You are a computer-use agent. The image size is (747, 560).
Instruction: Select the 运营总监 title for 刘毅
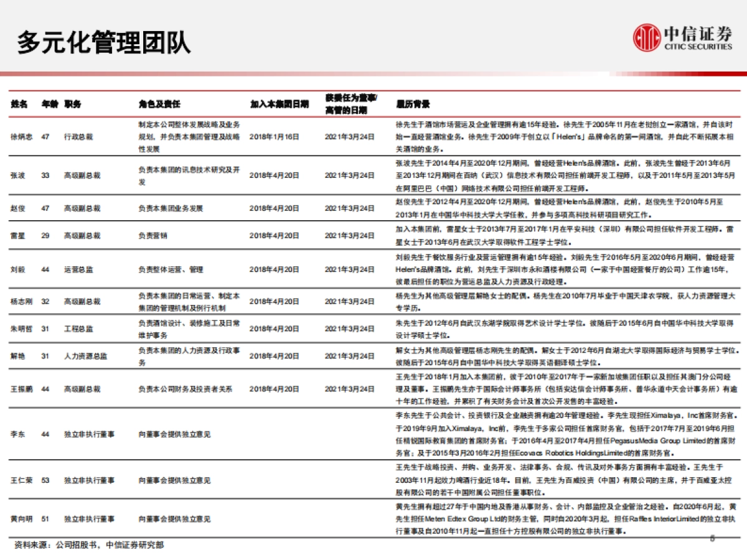point(78,269)
